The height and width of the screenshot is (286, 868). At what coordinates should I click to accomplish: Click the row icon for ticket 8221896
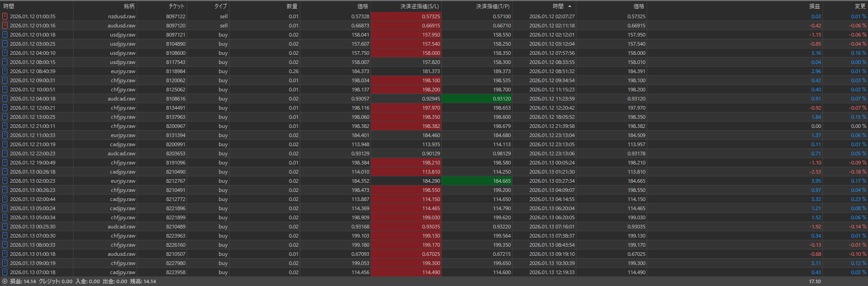tap(5, 208)
